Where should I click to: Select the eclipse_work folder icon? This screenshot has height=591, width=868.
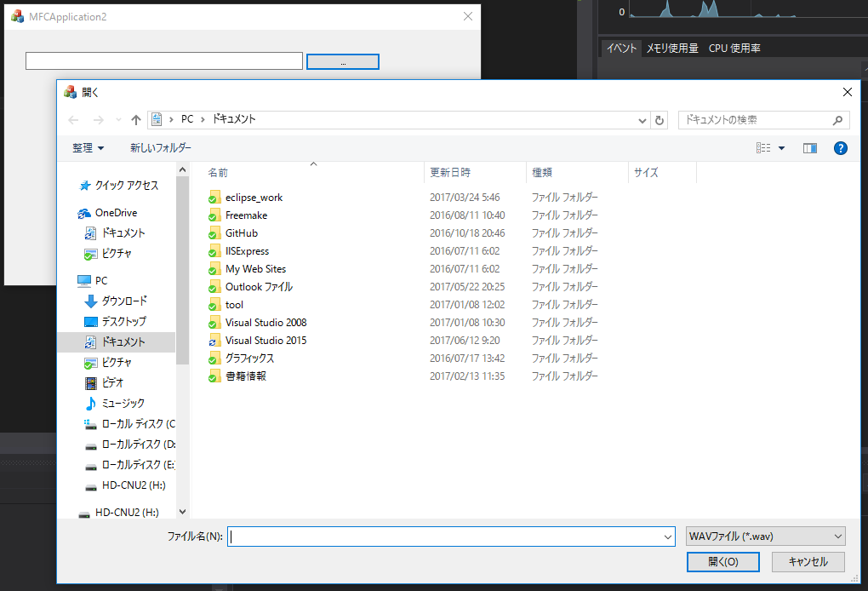(214, 198)
